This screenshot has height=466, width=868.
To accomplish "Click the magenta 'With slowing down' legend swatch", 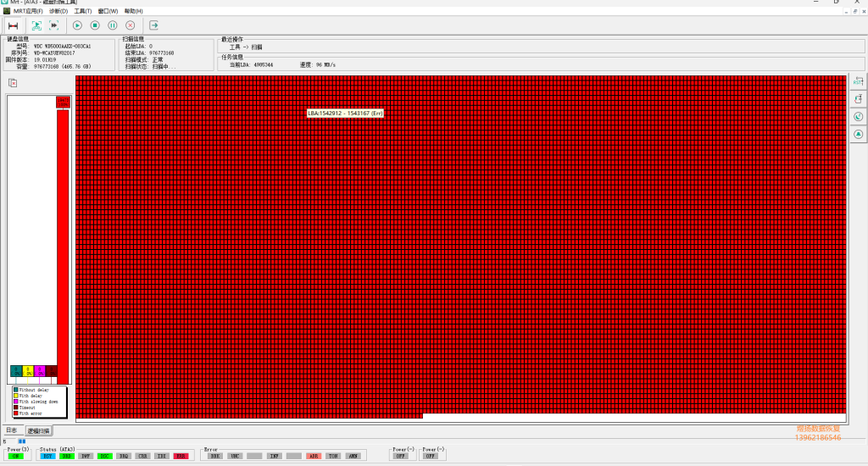I will (x=16, y=402).
